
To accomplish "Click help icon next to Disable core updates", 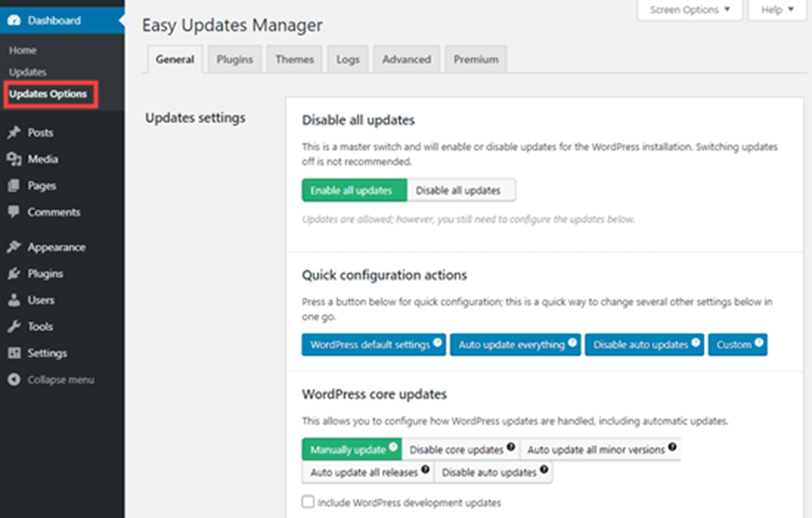I will pyautogui.click(x=510, y=446).
